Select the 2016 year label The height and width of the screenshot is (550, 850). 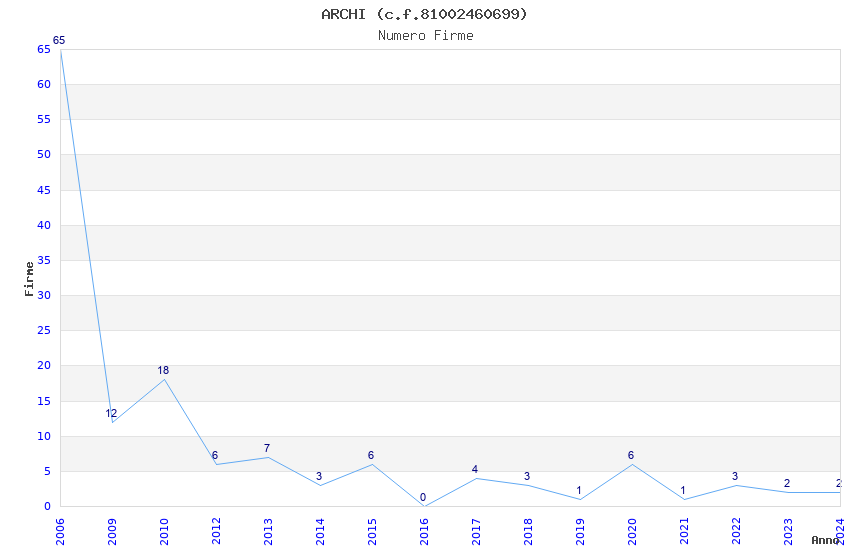click(x=424, y=532)
